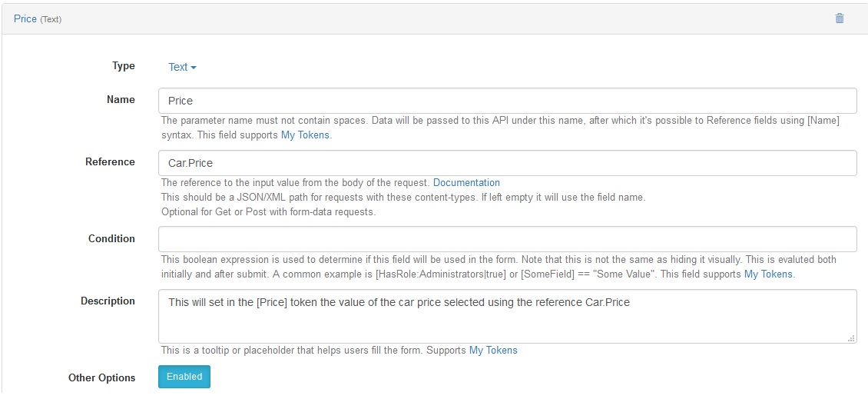868x399 pixels.
Task: Focus the Name input containing Price
Action: tap(508, 101)
